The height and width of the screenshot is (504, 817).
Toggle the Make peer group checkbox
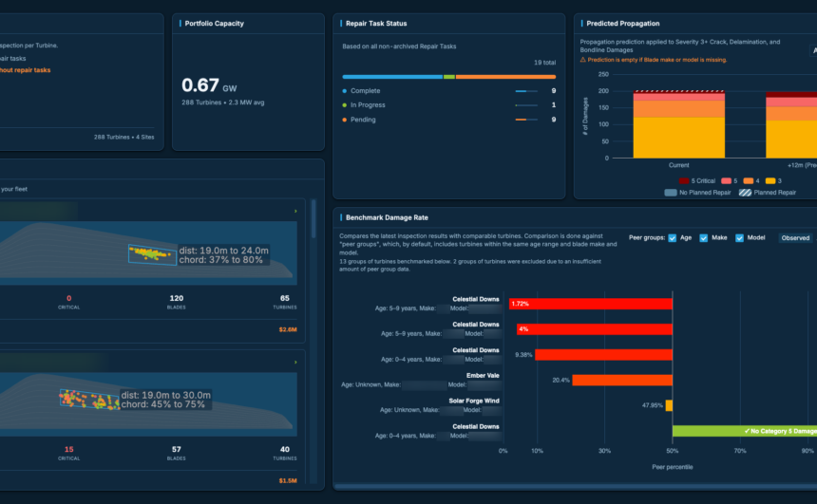point(703,238)
